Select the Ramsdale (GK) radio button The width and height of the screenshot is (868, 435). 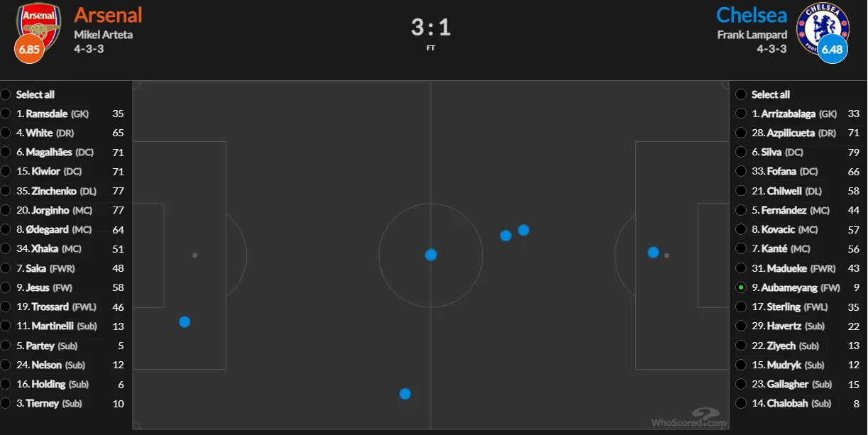click(6, 114)
